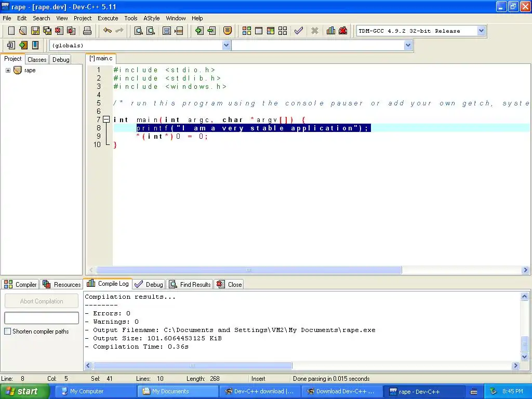
Task: Open the AStyle menu
Action: (x=151, y=18)
